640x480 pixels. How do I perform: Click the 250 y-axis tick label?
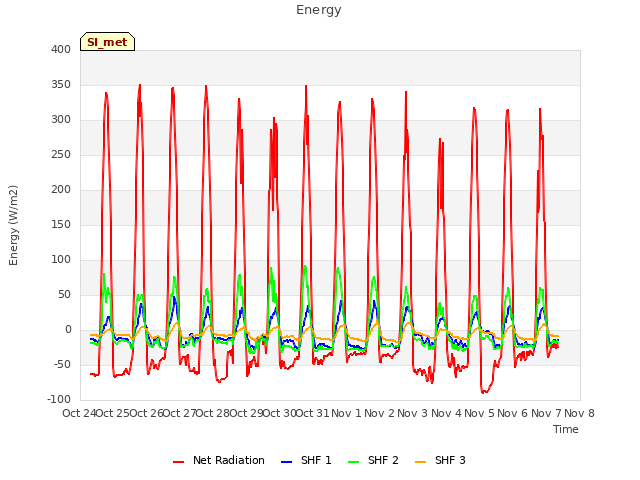[x=61, y=155]
